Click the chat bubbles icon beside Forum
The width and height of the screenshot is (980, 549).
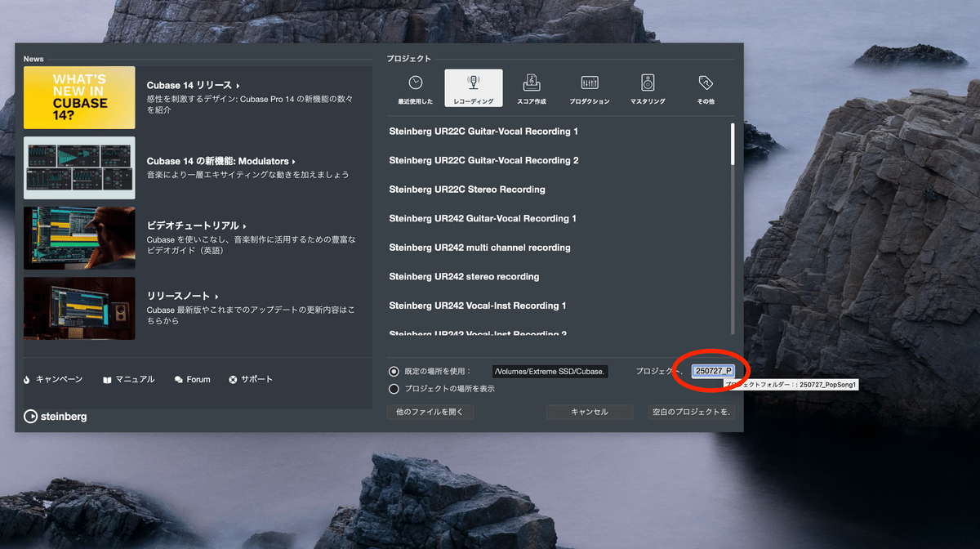click(179, 380)
